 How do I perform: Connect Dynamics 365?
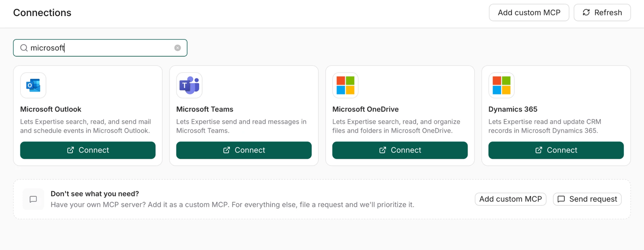[556, 150]
